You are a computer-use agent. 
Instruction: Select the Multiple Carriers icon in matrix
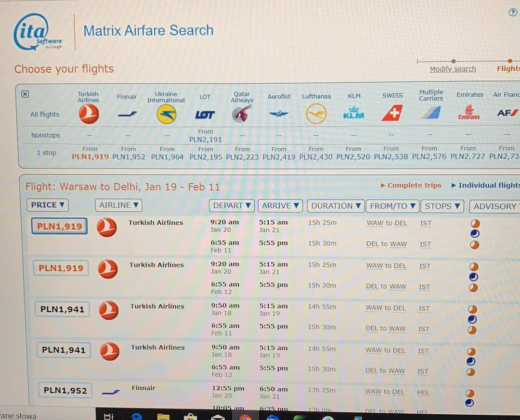[x=431, y=113]
